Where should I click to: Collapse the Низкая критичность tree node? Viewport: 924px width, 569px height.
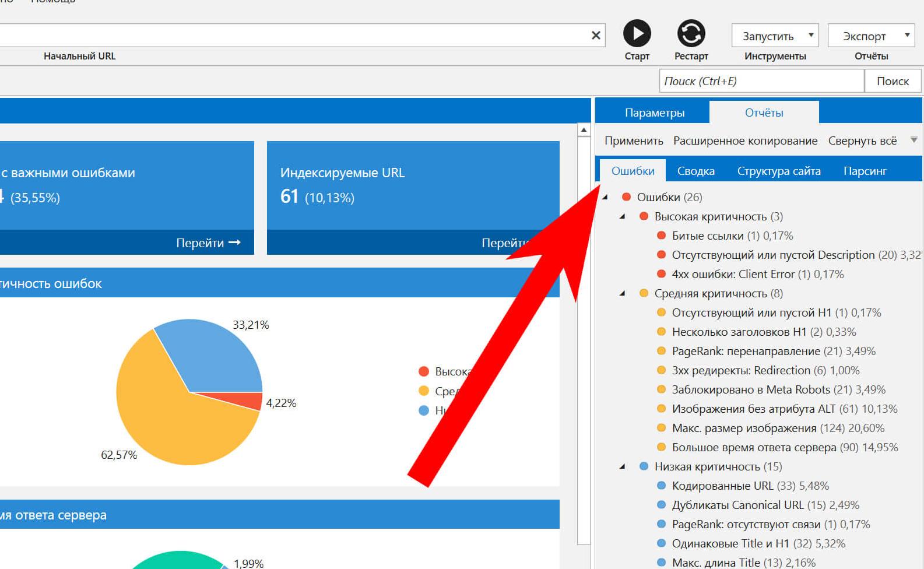coord(623,466)
